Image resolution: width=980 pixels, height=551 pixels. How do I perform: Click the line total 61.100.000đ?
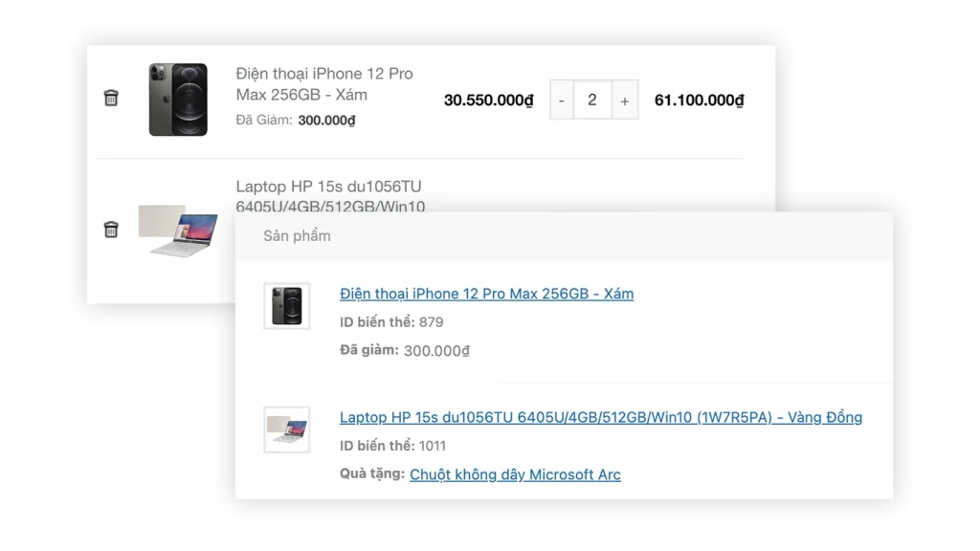(699, 100)
